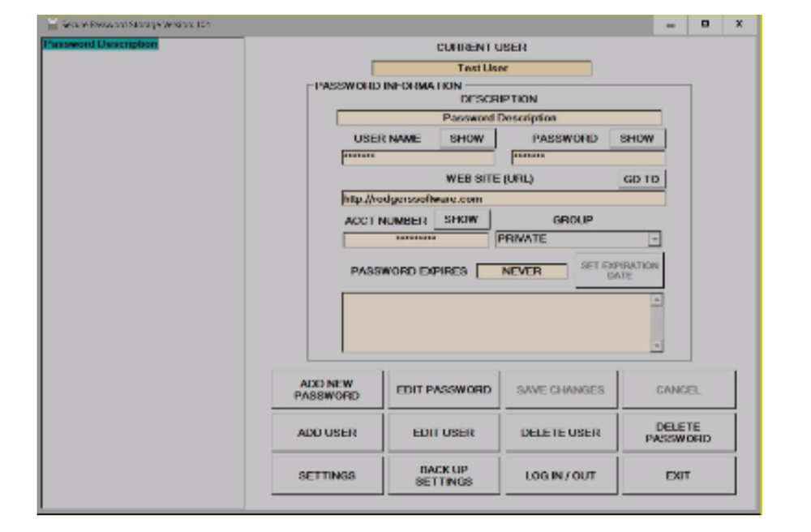Close the Secure Password Storage window
Image resolution: width=811 pixels, height=532 pixels.
[740, 25]
